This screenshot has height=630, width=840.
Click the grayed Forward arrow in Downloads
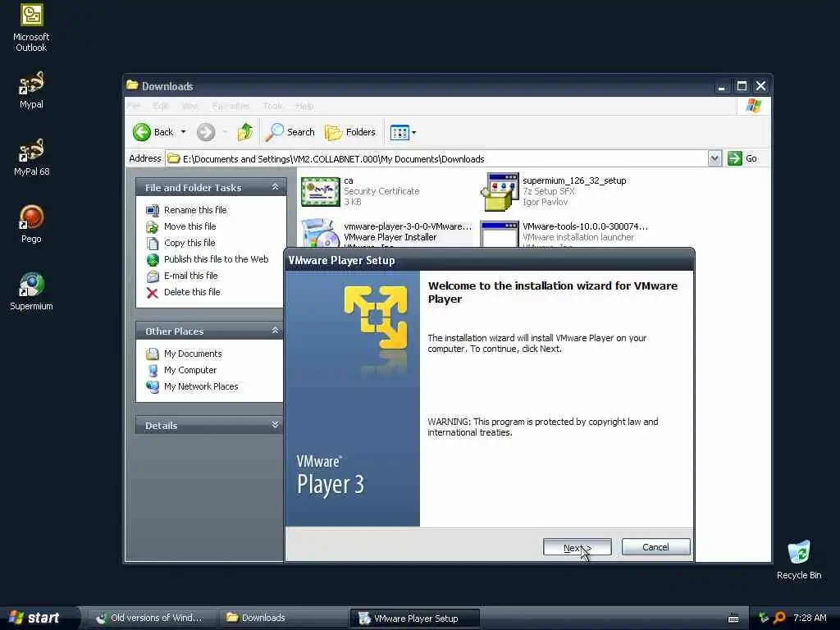coord(206,132)
